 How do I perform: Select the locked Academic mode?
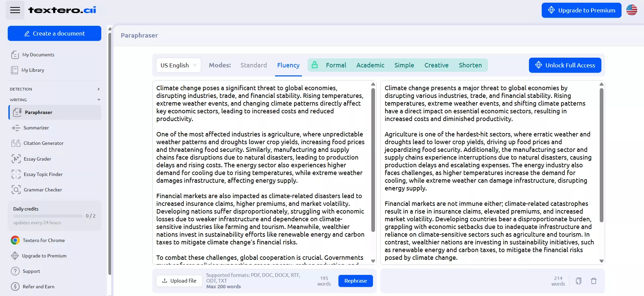pyautogui.click(x=370, y=65)
